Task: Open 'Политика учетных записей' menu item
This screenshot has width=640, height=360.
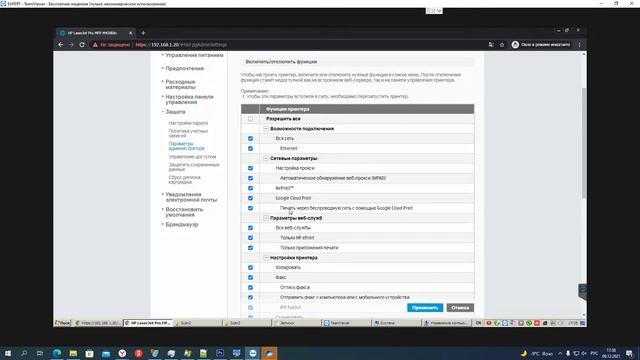Action: (188, 133)
